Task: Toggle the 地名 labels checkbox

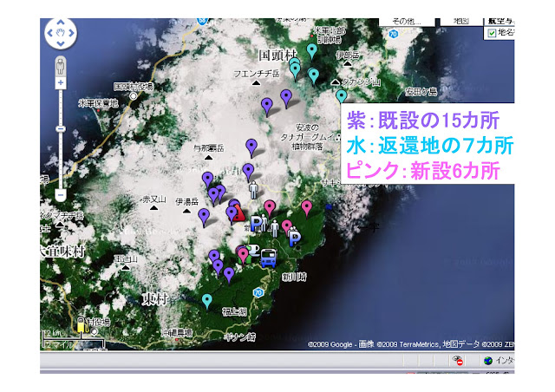Action: click(492, 33)
